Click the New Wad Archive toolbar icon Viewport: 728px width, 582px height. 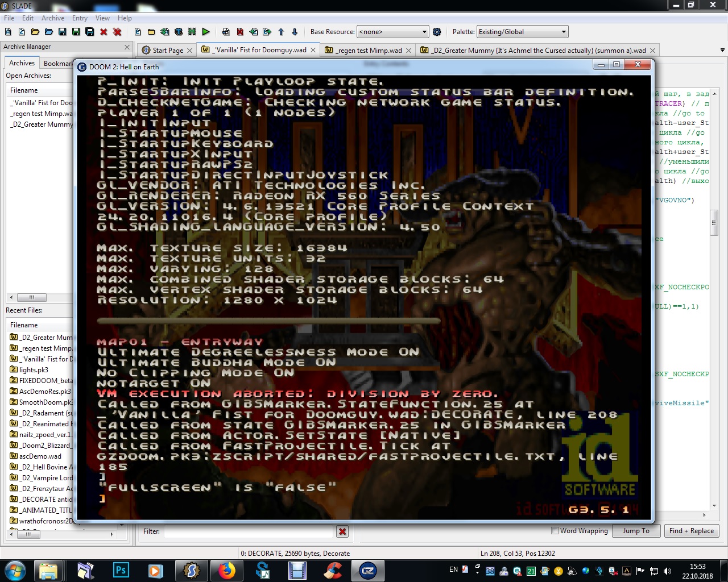pos(8,32)
